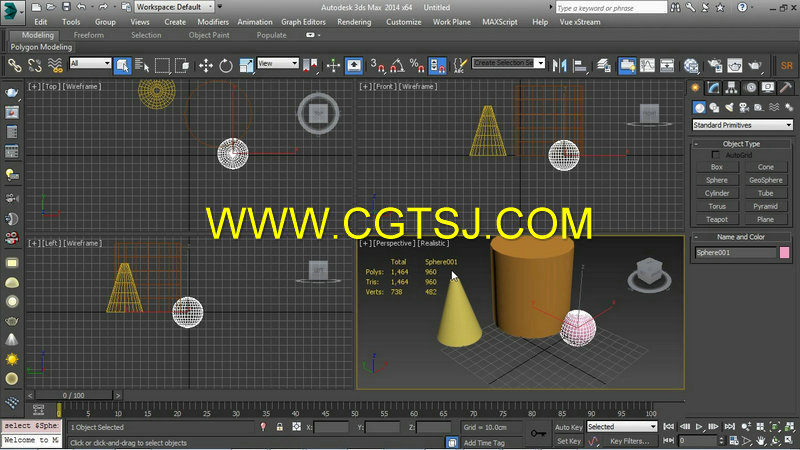Enable the AutoGrid checkbox
Viewport: 800px width, 450px height.
point(715,155)
